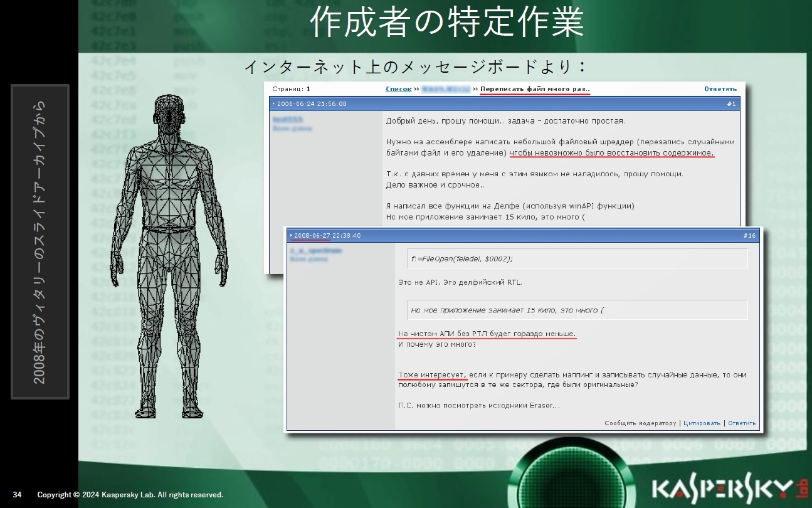Click the vertical Japanese sidebar label box
This screenshot has height=508, width=812.
[40, 241]
